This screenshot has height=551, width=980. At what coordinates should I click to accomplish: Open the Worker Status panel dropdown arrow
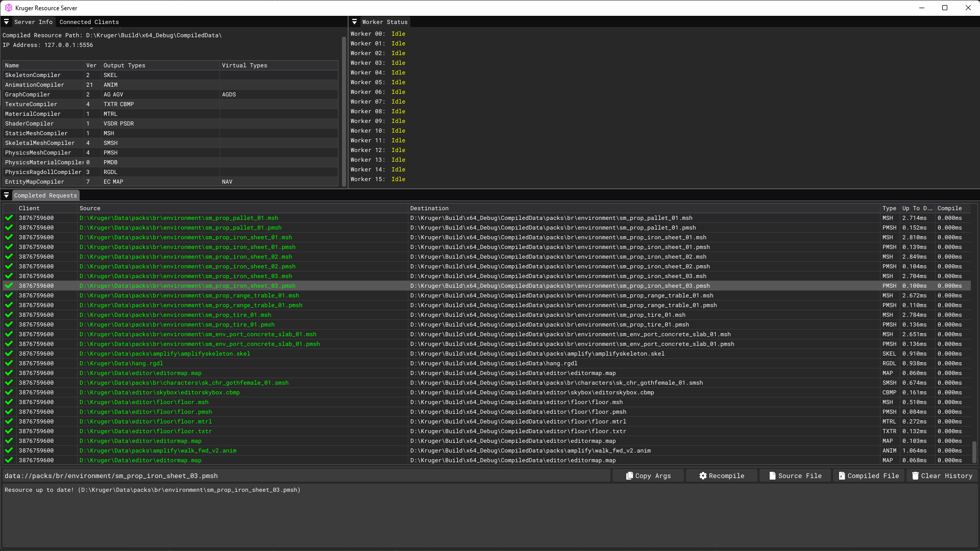[x=354, y=22]
